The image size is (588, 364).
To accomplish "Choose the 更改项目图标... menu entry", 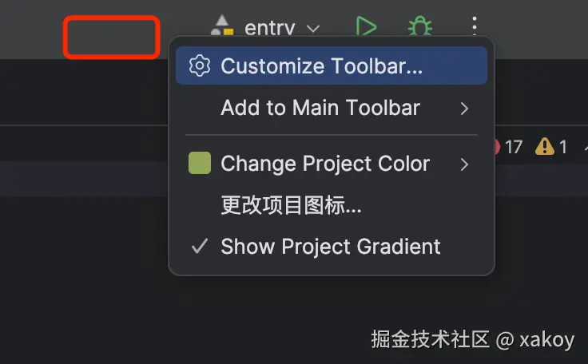I will pyautogui.click(x=291, y=206).
